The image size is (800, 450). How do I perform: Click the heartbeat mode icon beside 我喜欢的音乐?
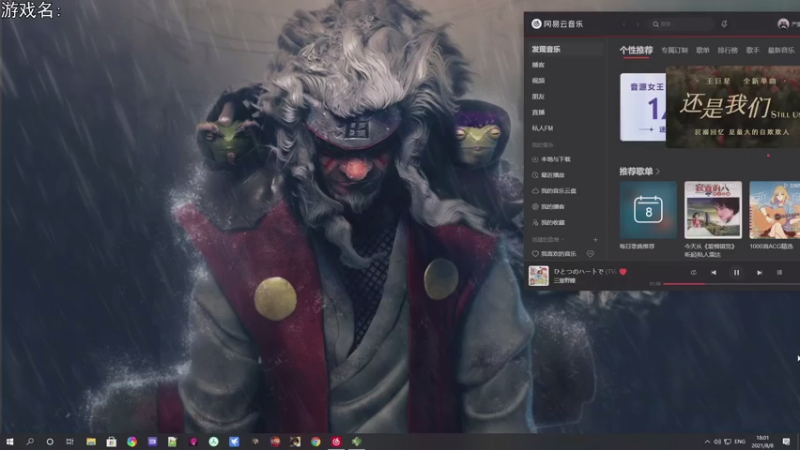tap(590, 254)
